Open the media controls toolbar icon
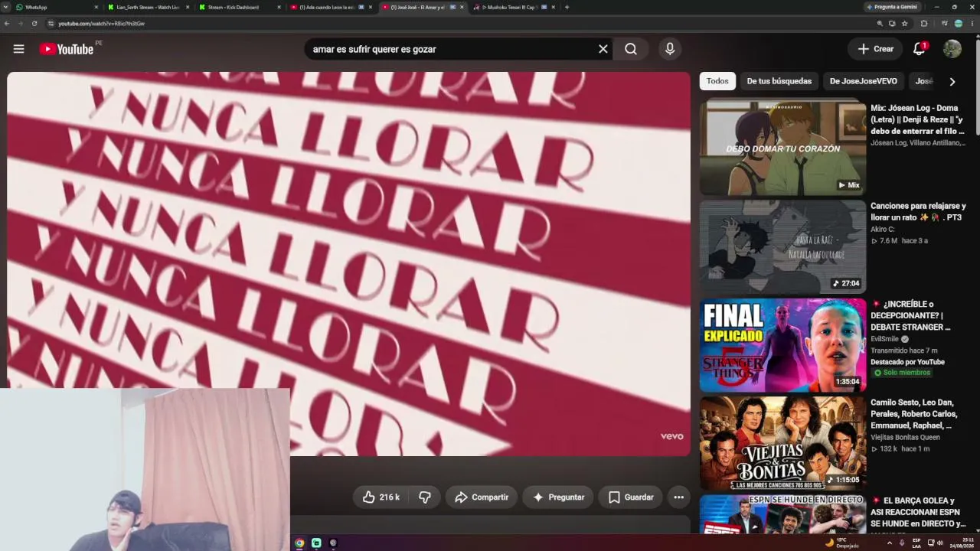 pyautogui.click(x=943, y=24)
